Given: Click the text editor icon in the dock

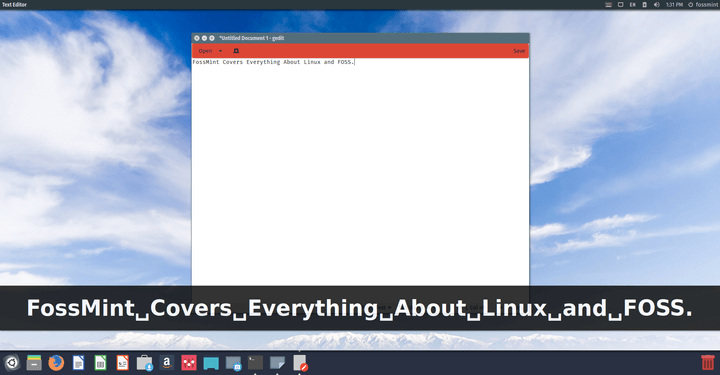Looking at the screenshot, I should 300,363.
